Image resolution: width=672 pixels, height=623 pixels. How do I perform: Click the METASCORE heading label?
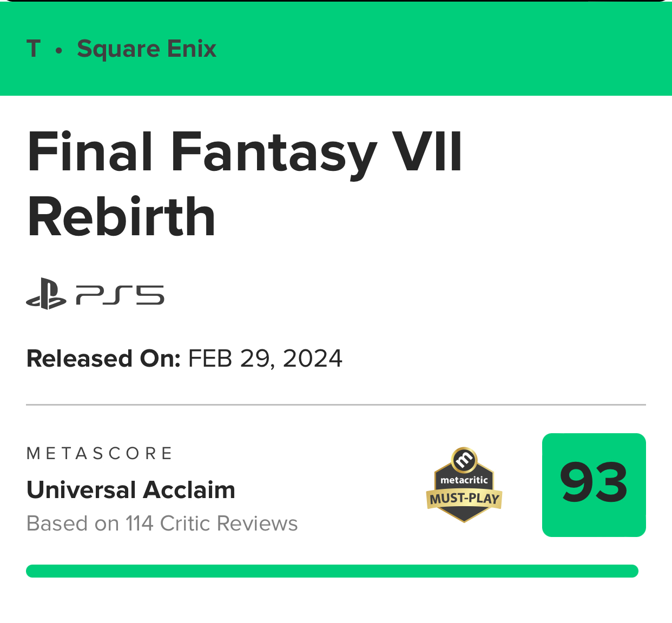[x=100, y=453]
